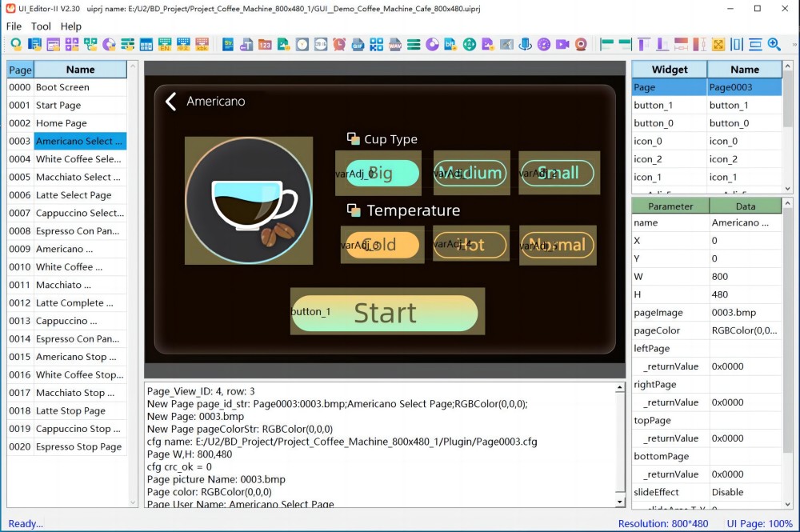The image size is (800, 532).
Task: Align selected widgets to the left
Action: [606, 44]
